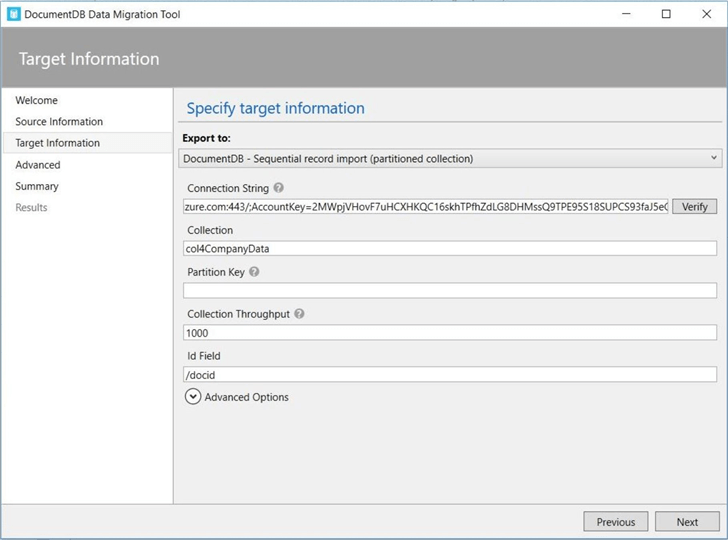The image size is (728, 540).
Task: Go to the Summary step
Action: point(37,186)
